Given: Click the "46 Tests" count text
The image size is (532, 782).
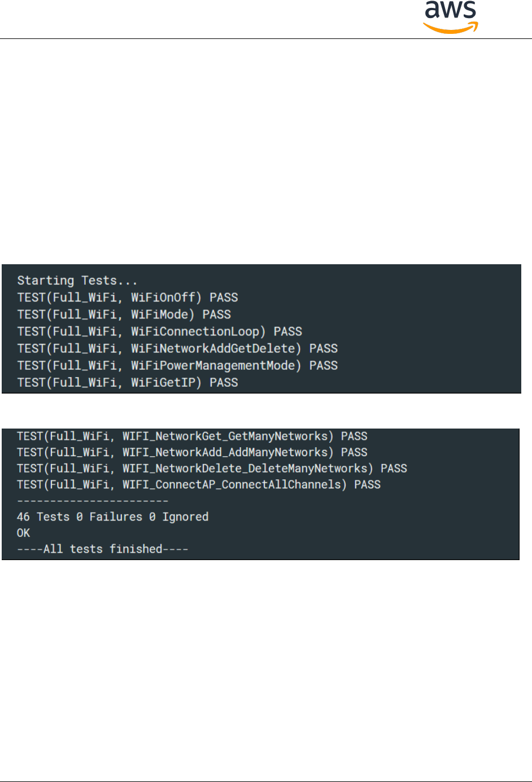Looking at the screenshot, I should coord(43,517).
